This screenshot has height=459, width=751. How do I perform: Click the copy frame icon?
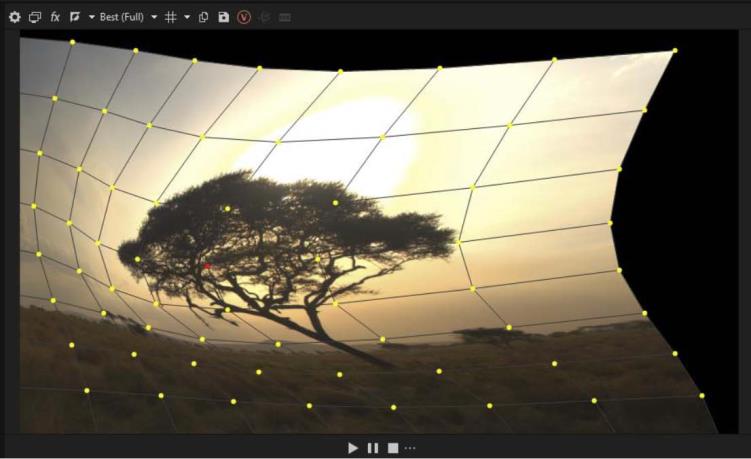pos(204,17)
